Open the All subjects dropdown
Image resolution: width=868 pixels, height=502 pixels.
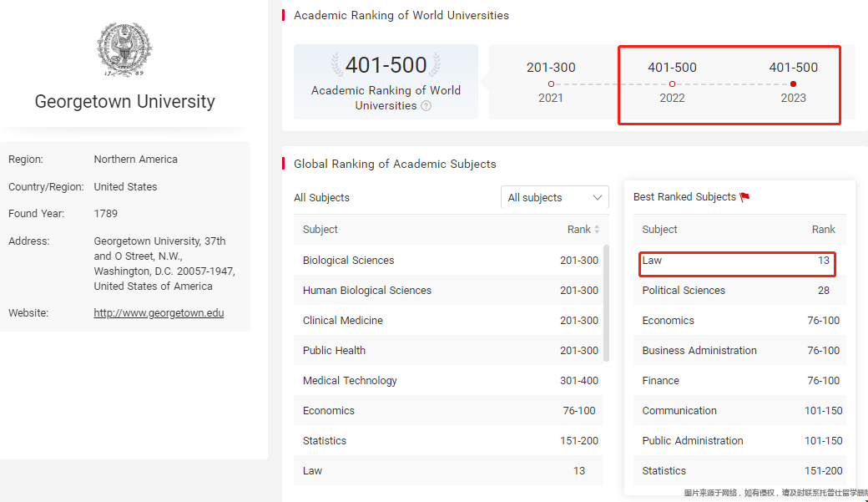click(x=555, y=197)
